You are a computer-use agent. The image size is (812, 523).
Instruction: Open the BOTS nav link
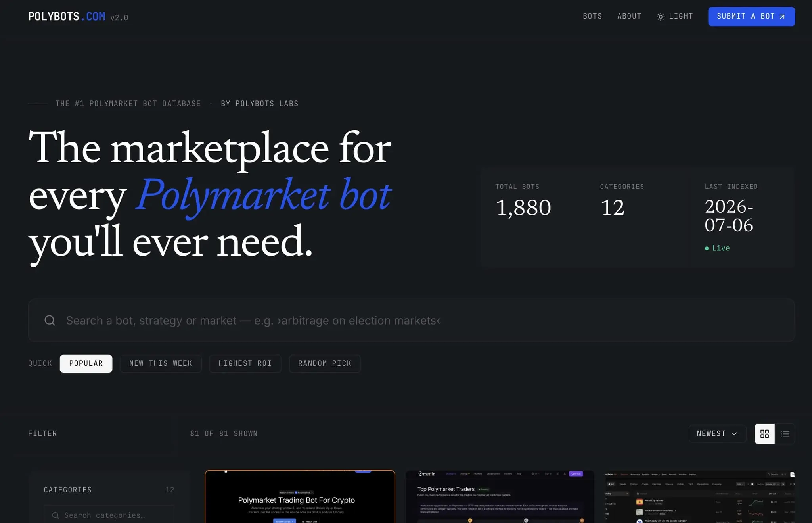pos(592,16)
